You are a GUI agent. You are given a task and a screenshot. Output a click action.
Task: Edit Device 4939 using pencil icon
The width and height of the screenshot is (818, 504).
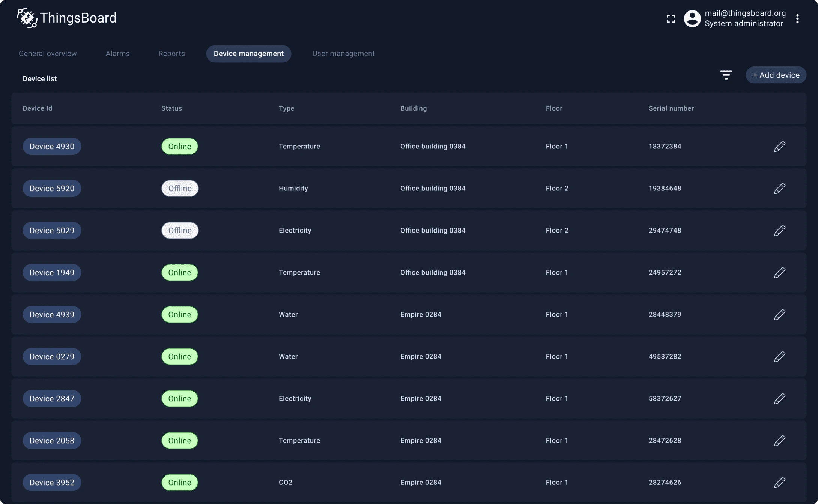point(779,314)
